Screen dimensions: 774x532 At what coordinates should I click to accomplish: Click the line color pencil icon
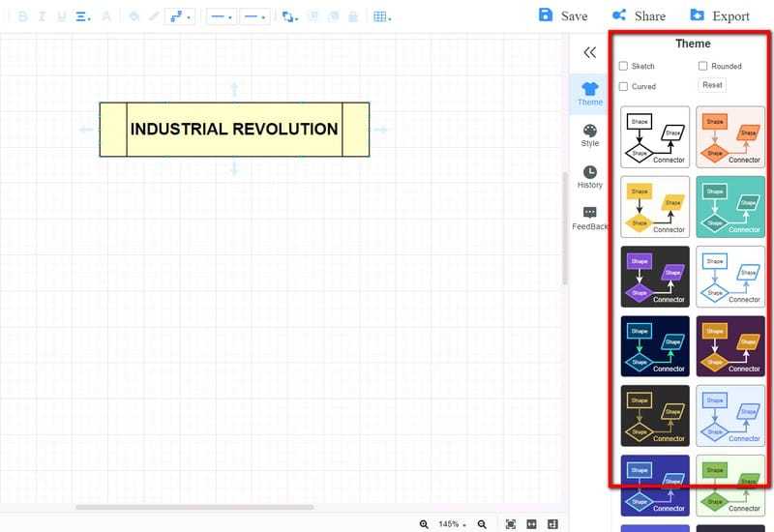click(154, 16)
